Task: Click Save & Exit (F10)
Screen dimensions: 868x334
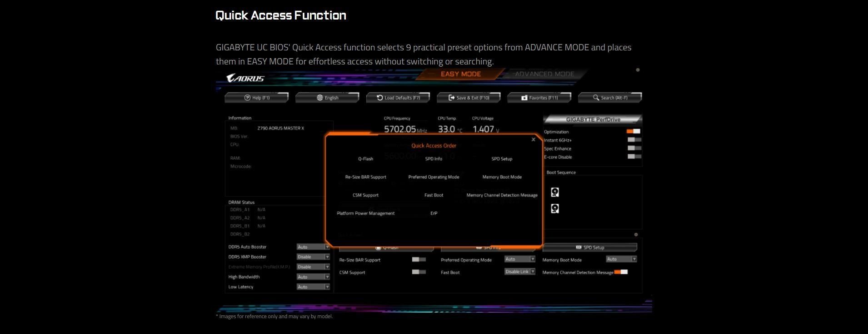Action: click(x=469, y=98)
